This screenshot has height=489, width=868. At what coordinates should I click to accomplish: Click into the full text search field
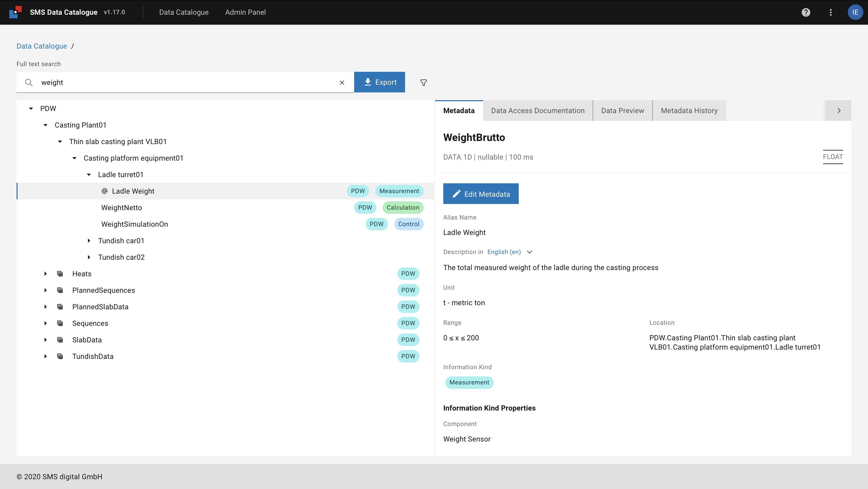(185, 83)
